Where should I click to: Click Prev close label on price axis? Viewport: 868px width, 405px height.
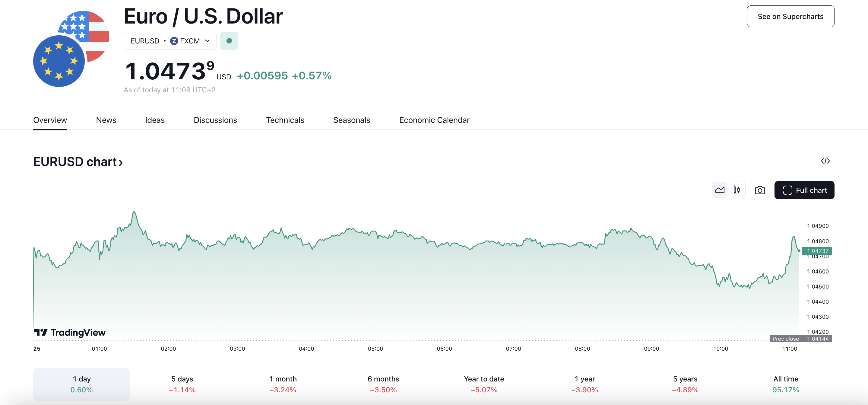pos(785,339)
